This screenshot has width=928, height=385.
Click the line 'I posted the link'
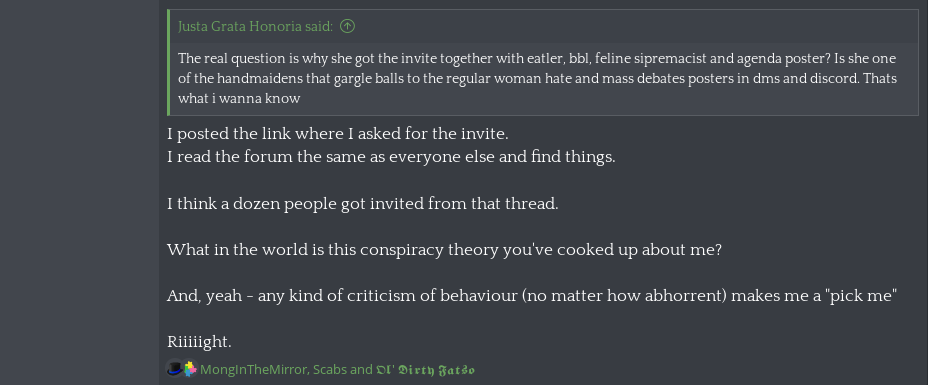338,134
